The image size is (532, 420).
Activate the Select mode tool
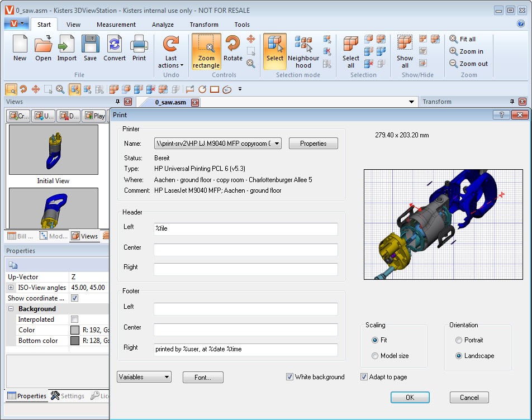pos(275,51)
